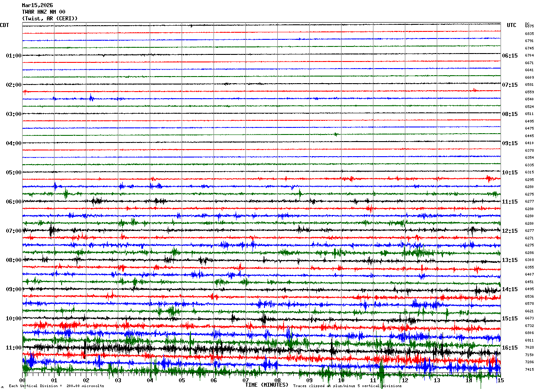Click the 12:15 UTC time label
Screen dimensions: 536x392
point(510,231)
